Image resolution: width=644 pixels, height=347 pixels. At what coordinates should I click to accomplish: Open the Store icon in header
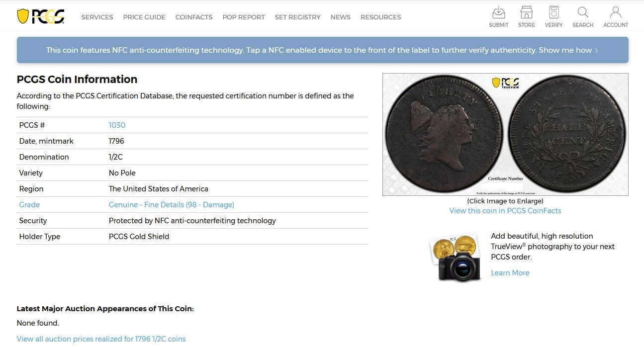coord(526,17)
